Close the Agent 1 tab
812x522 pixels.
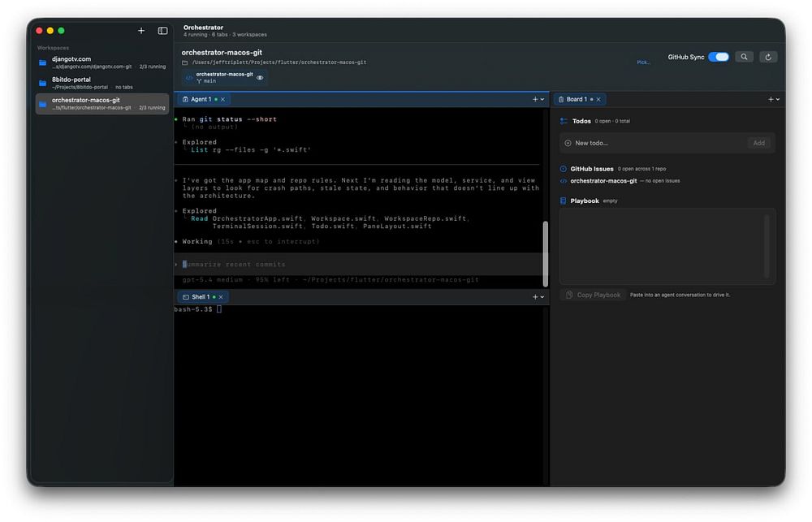coord(222,99)
